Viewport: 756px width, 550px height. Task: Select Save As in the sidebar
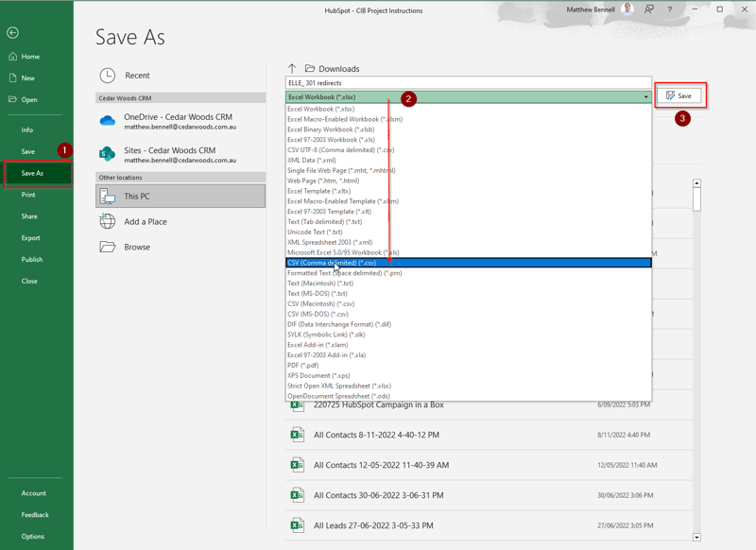pyautogui.click(x=37, y=173)
